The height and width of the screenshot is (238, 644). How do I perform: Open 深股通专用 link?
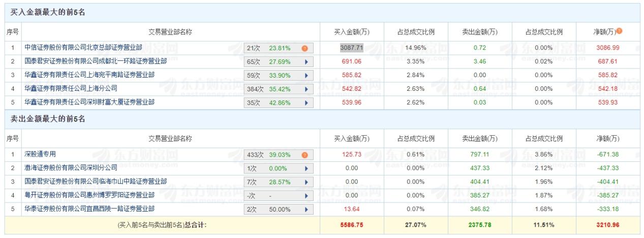(40, 154)
